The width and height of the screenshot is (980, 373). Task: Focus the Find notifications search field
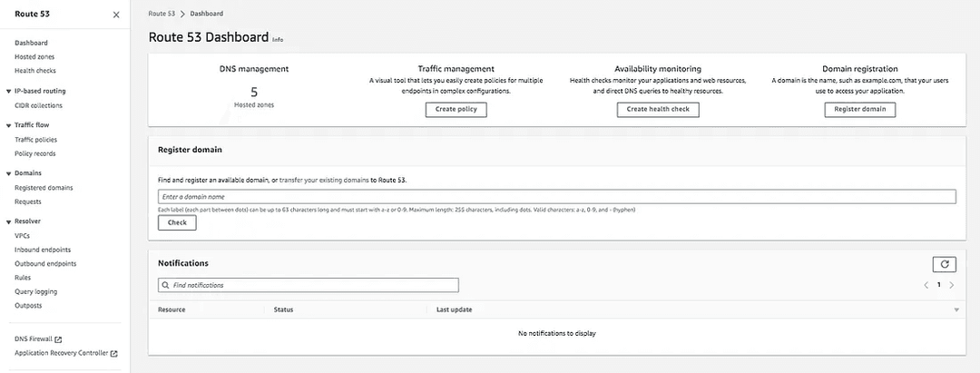309,285
